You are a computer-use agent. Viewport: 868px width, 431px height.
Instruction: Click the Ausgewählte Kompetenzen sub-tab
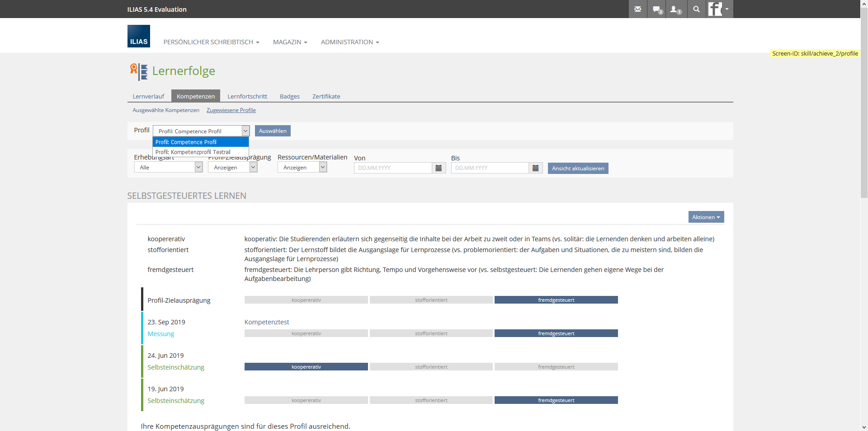pos(166,110)
